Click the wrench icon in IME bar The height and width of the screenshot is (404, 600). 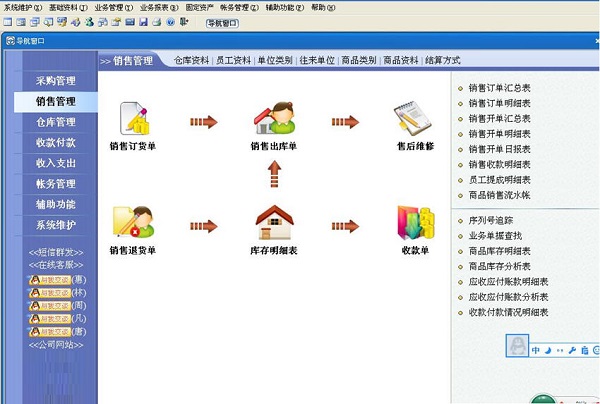pos(572,351)
